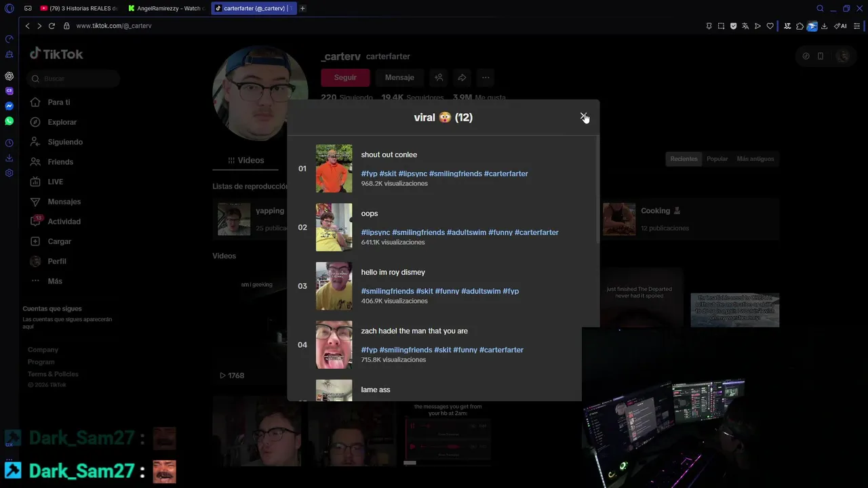The height and width of the screenshot is (488, 868).
Task: Click the address bar URL
Action: click(114, 26)
